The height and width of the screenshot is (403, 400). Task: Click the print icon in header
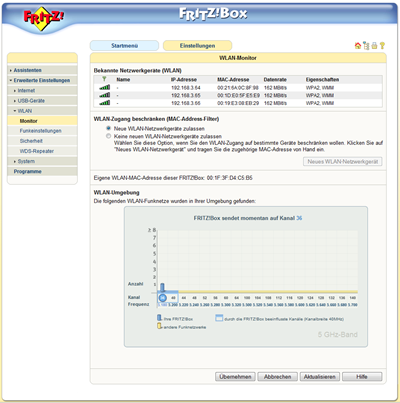pos(374,46)
